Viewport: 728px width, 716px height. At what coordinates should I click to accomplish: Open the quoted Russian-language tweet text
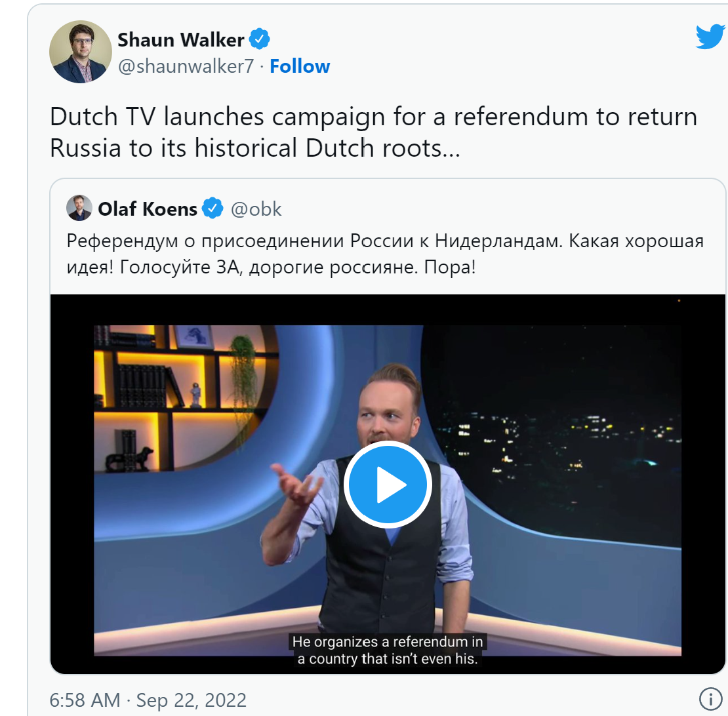(386, 254)
